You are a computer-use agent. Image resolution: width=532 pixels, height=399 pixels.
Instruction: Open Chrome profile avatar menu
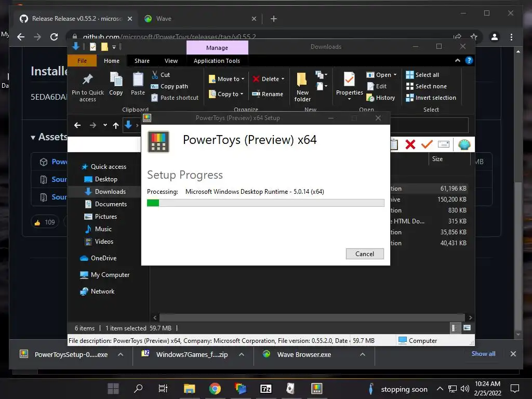coord(495,37)
